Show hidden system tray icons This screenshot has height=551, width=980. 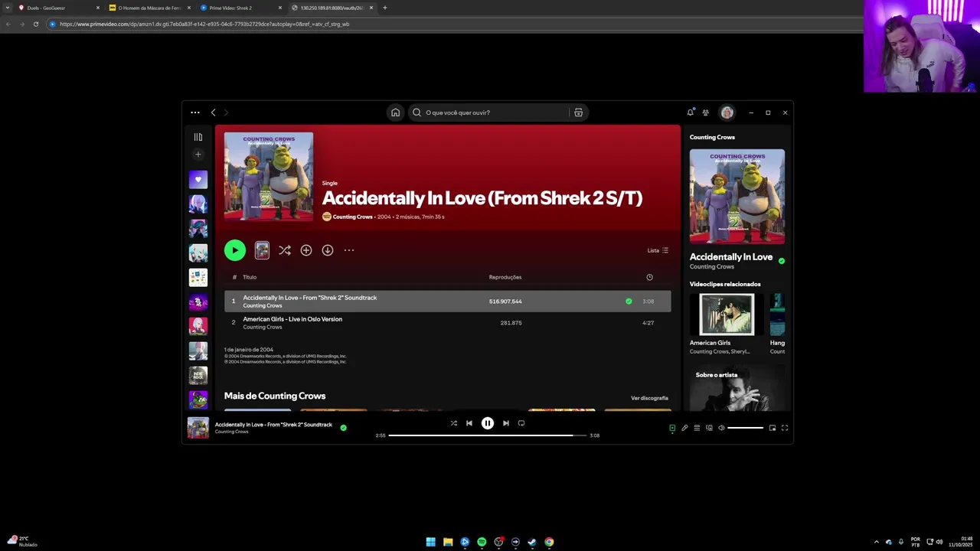point(877,542)
